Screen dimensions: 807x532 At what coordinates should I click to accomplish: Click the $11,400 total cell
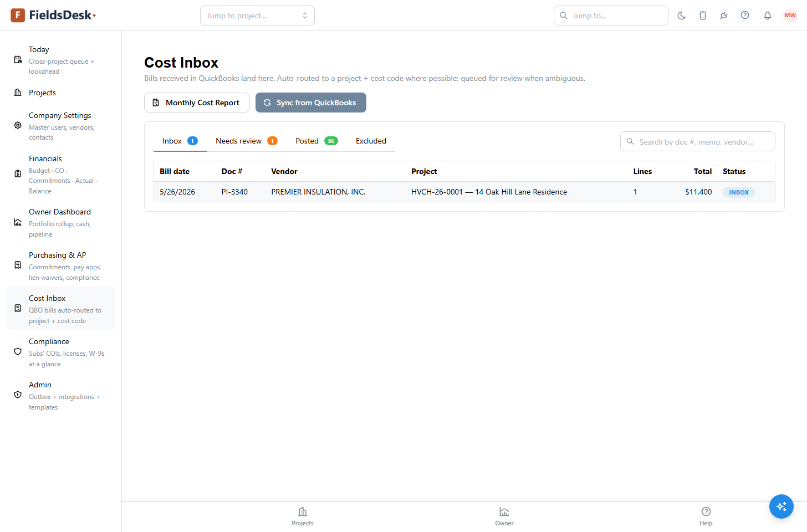(698, 192)
